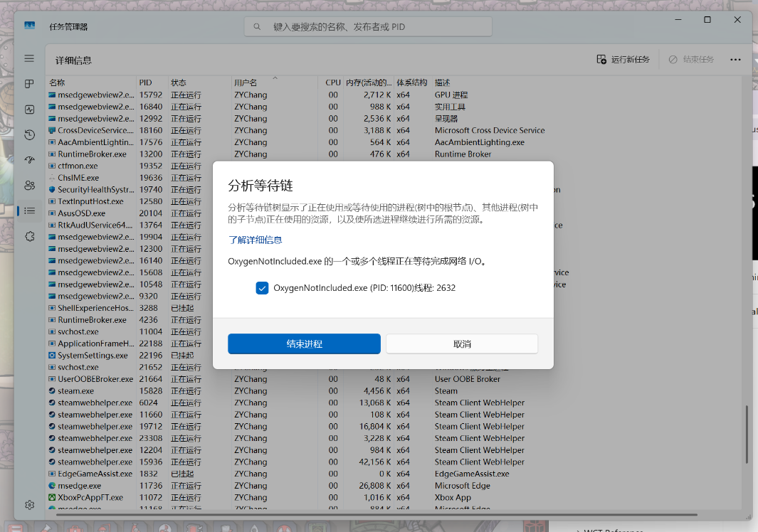Open the Performance page icon
Viewport: 758px width, 532px height.
click(29, 110)
